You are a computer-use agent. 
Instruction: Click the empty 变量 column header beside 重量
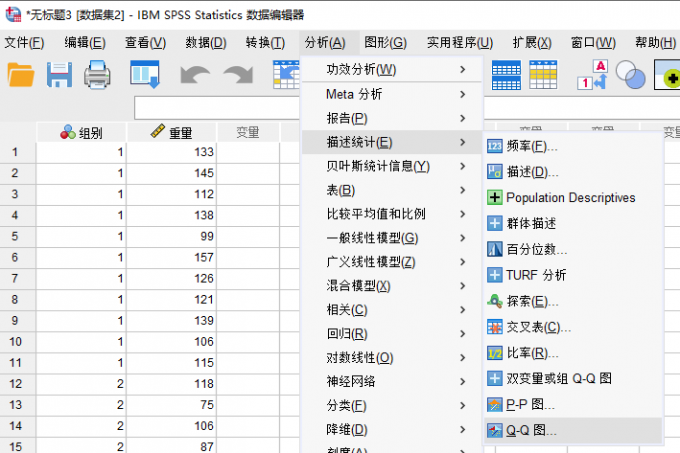(x=248, y=132)
